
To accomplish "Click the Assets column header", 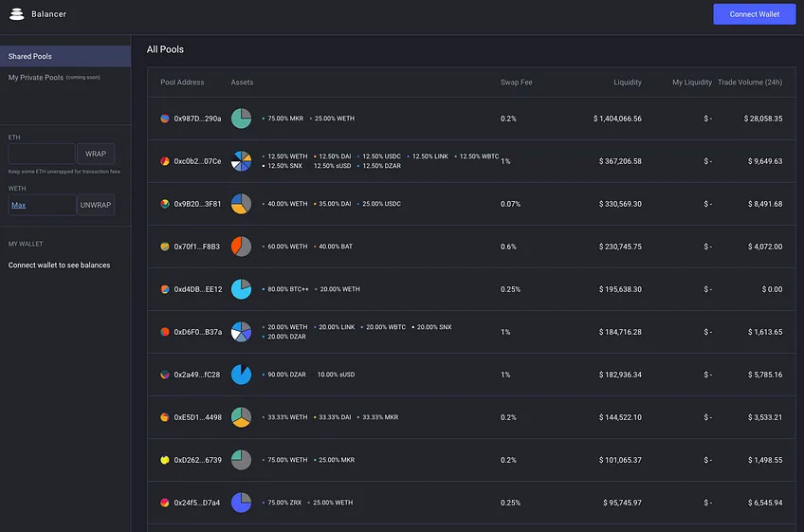I will click(242, 83).
